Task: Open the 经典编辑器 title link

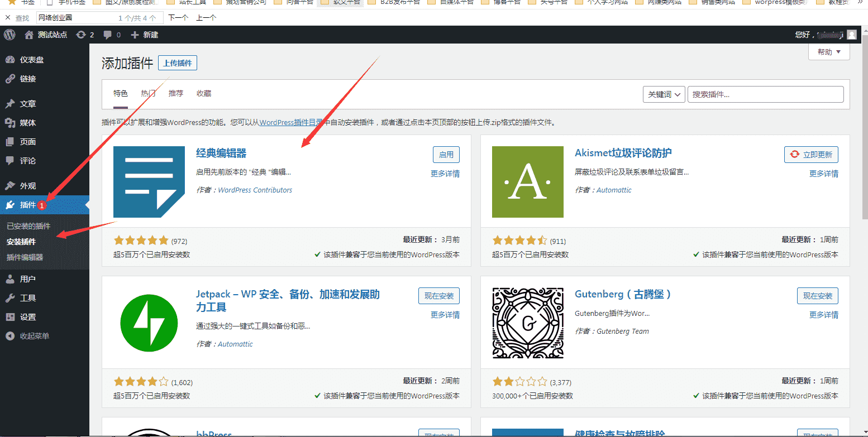Action: (221, 153)
